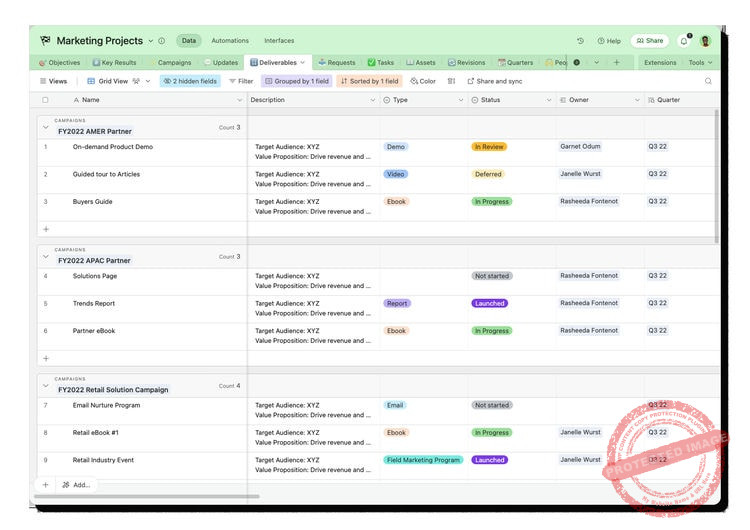The width and height of the screenshot is (750, 530).
Task: Add record to FY2022 APAC Partner group
Action: pyautogui.click(x=46, y=358)
